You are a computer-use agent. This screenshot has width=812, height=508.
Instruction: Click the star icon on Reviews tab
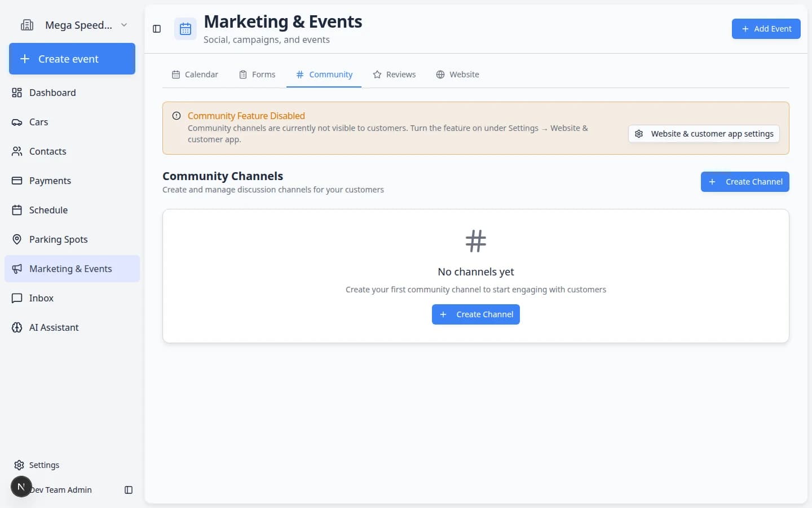[x=377, y=75]
